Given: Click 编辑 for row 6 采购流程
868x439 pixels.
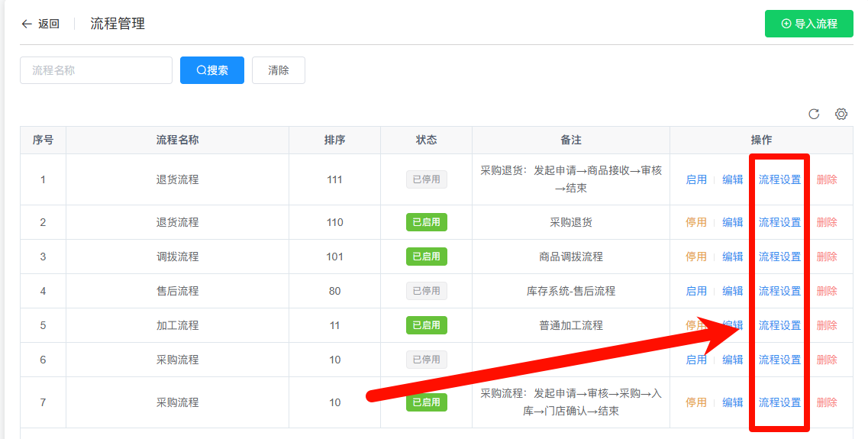Looking at the screenshot, I should [733, 360].
